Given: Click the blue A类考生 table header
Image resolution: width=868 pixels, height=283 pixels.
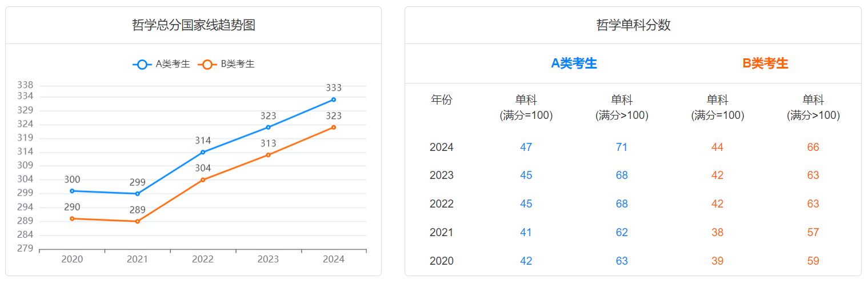Looking at the screenshot, I should pos(574,63).
